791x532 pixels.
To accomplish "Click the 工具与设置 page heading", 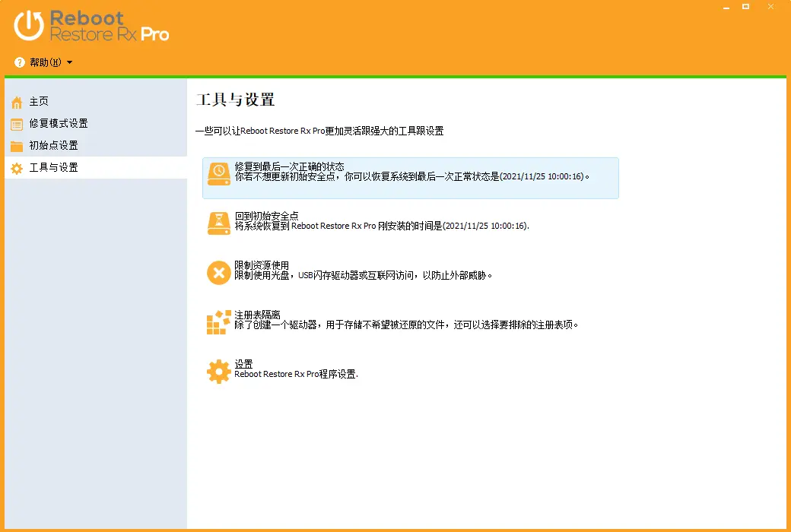I will (236, 100).
